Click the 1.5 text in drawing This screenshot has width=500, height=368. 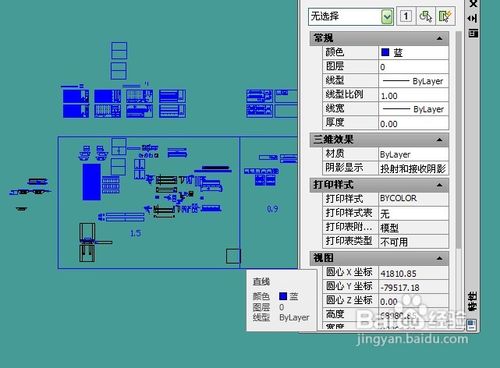[135, 233]
